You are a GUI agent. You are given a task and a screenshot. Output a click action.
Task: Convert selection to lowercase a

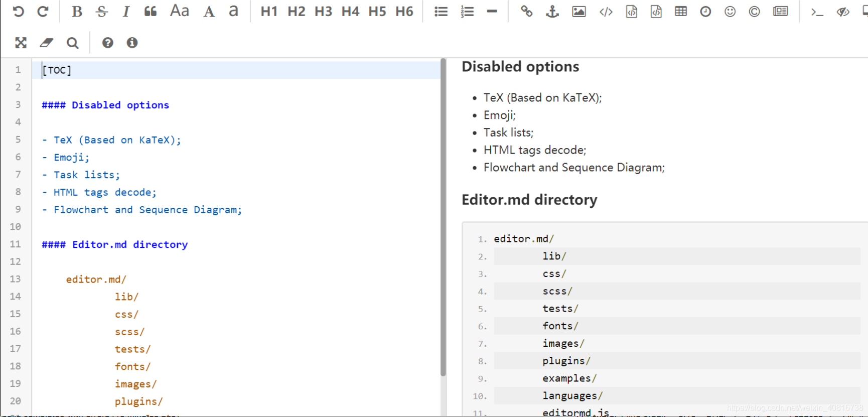point(233,11)
